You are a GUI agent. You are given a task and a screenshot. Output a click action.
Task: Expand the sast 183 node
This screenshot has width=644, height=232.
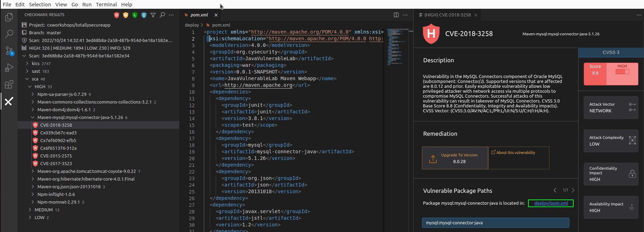(27, 71)
